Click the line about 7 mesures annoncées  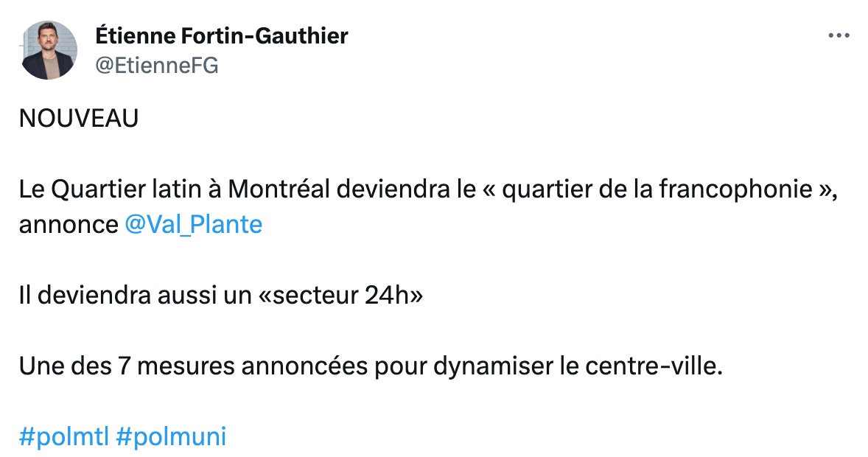[371, 366]
